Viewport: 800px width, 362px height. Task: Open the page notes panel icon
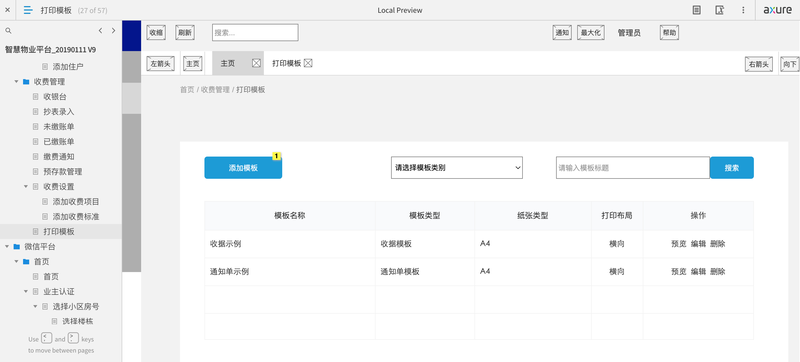click(x=696, y=10)
